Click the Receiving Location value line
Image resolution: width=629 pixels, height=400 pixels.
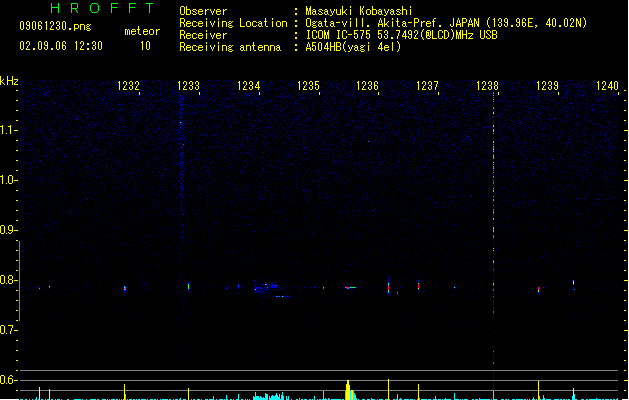[446, 23]
